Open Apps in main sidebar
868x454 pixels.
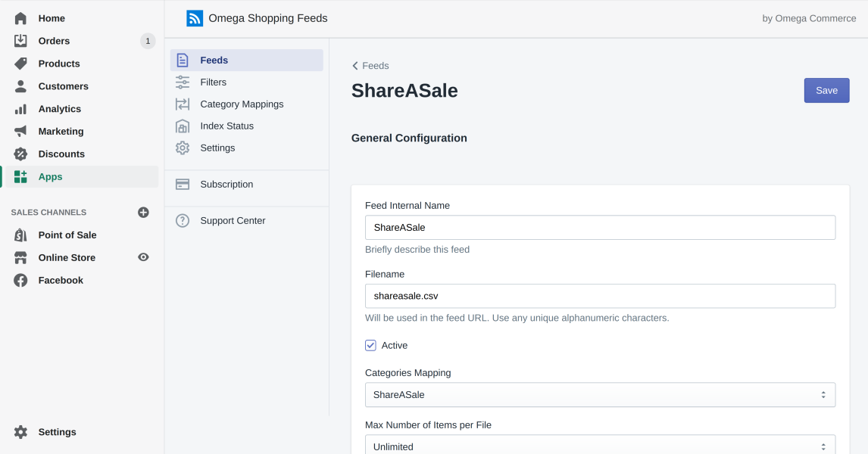point(81,177)
